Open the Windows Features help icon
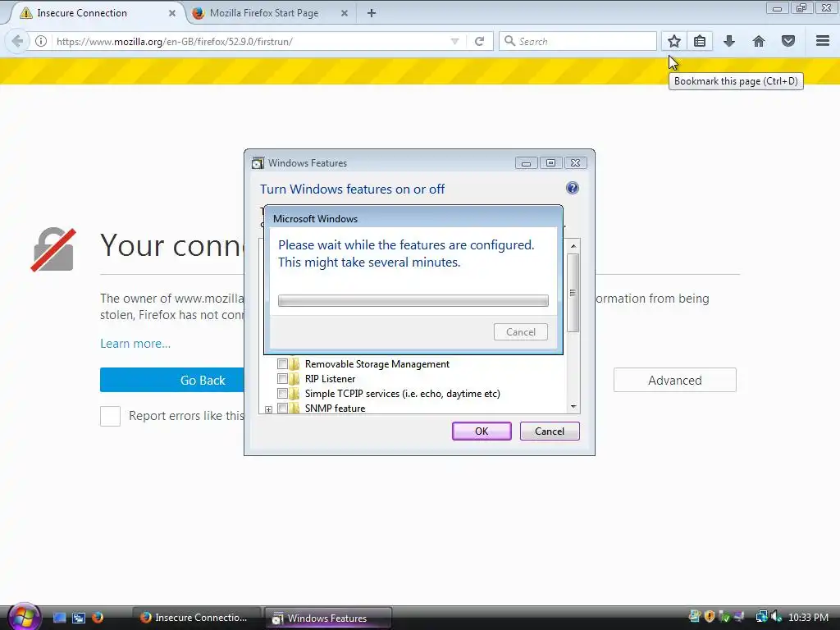The height and width of the screenshot is (630, 840). pyautogui.click(x=572, y=188)
